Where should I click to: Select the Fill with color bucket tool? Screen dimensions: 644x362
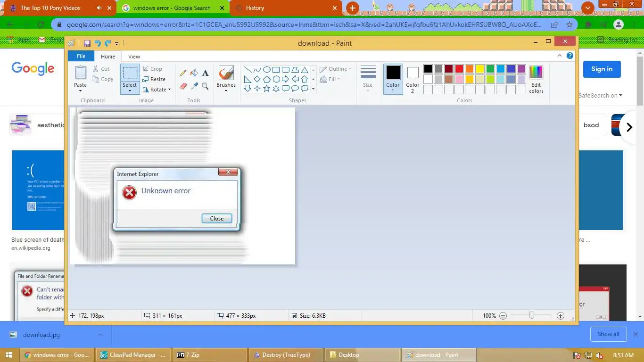[194, 73]
